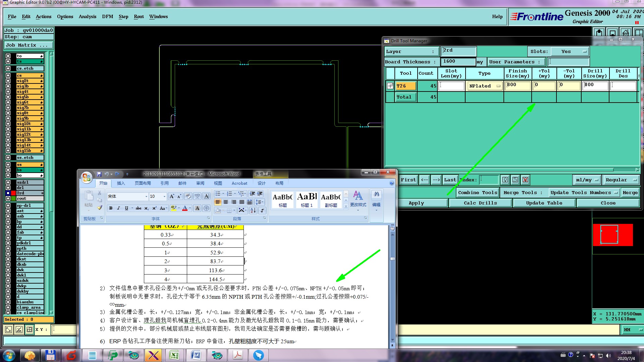The width and height of the screenshot is (644, 362).
Task: Select center text alignment in Word
Action: [x=226, y=202]
